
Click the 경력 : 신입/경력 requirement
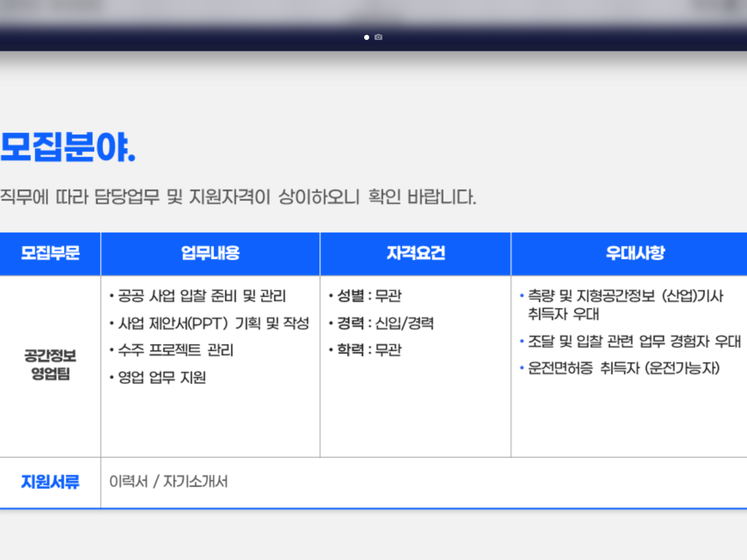pos(385,323)
